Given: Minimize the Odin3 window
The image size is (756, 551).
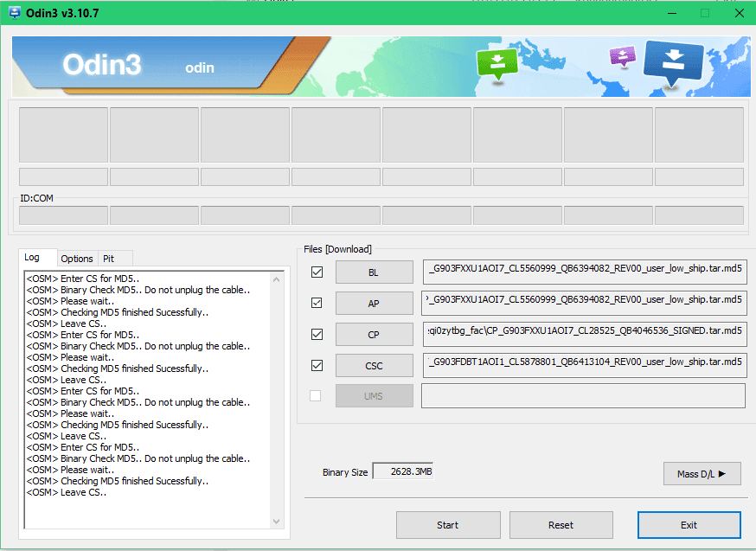Looking at the screenshot, I should tap(671, 13).
